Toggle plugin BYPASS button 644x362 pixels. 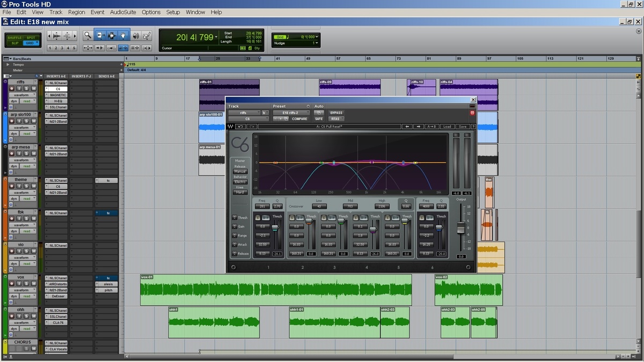pyautogui.click(x=336, y=113)
